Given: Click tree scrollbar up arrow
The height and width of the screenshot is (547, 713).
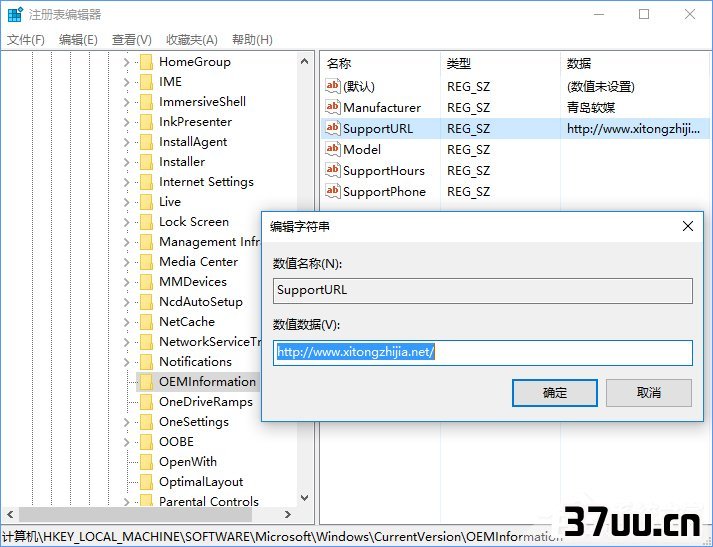Looking at the screenshot, I should click(305, 61).
